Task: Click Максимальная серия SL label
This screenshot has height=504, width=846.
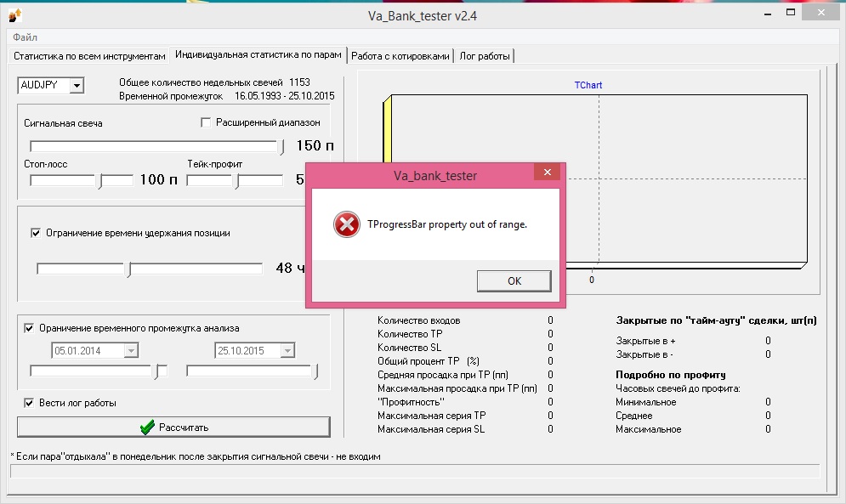Action: coord(431,429)
